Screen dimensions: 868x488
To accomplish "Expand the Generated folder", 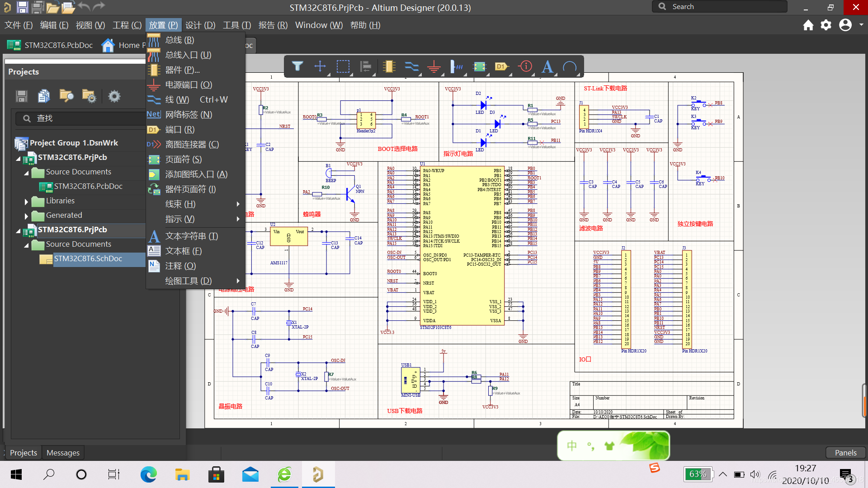I will pyautogui.click(x=26, y=216).
